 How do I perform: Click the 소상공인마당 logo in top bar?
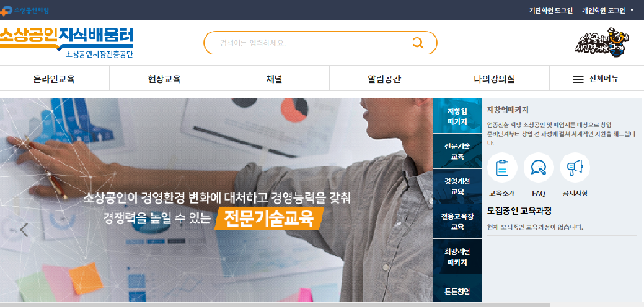(x=25, y=11)
